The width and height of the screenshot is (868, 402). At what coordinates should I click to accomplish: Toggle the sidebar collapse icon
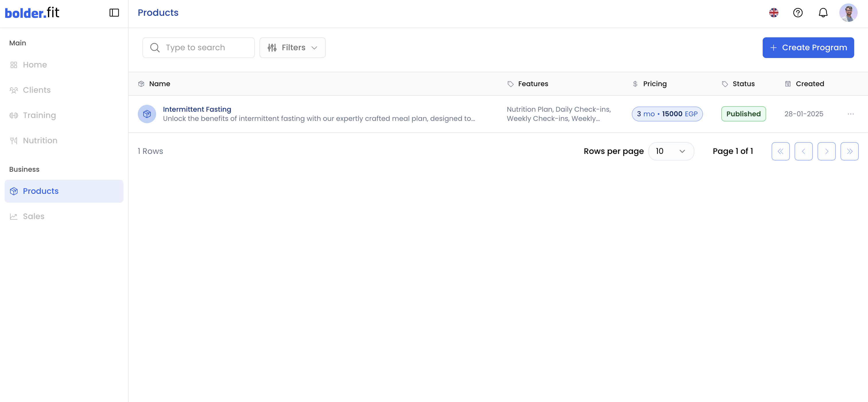pyautogui.click(x=114, y=13)
